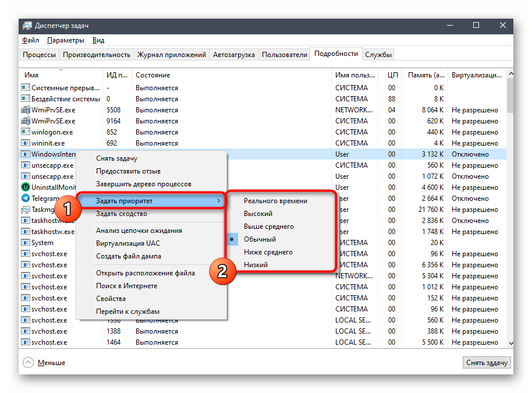Click the system idle process icon
This screenshot has width=532, height=393.
click(x=26, y=98)
